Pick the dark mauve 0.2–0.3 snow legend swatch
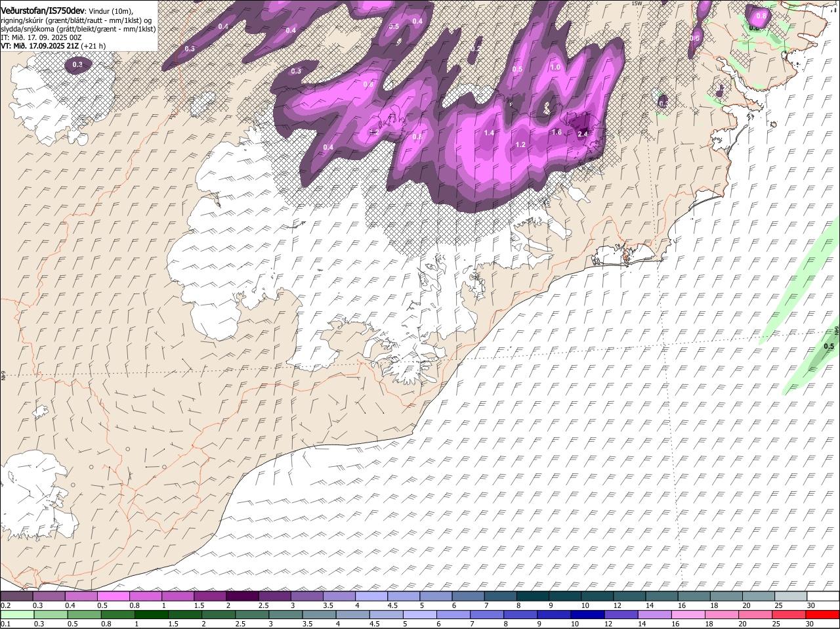840x629 pixels. [16, 597]
